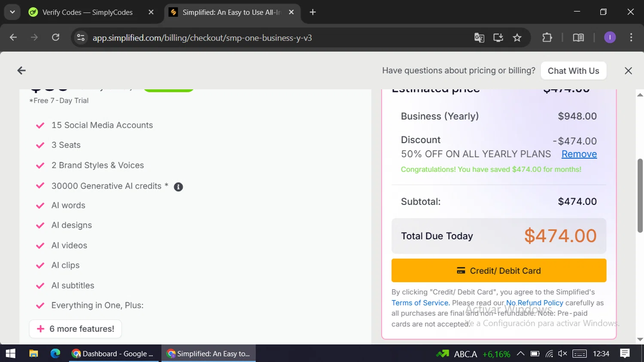
Task: Open the Wi-Fi network icon
Action: 549,354
